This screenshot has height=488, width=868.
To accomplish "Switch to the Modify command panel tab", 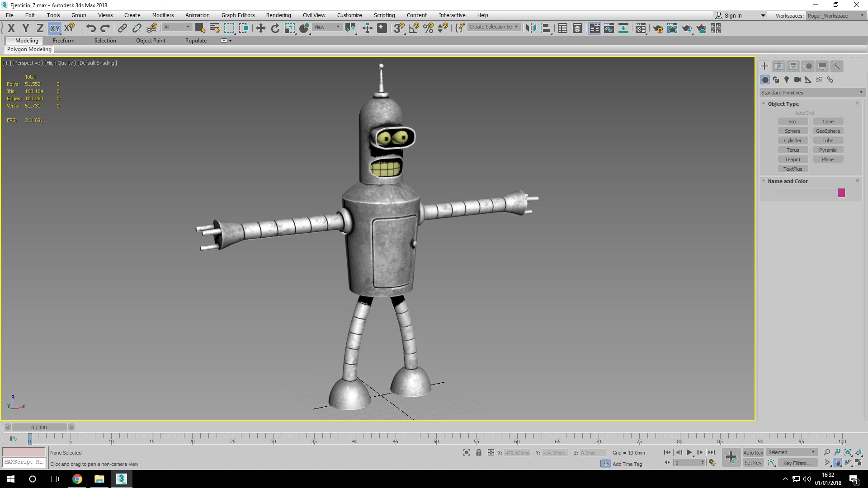I will (779, 66).
